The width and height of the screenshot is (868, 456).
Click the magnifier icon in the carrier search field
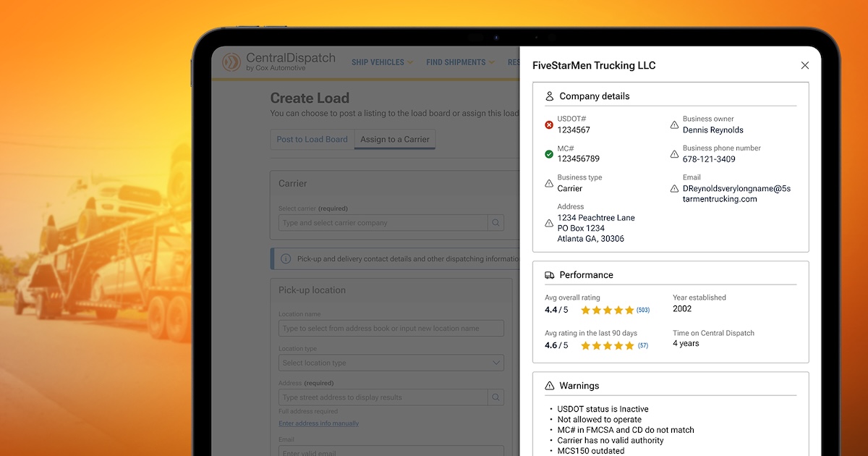495,222
